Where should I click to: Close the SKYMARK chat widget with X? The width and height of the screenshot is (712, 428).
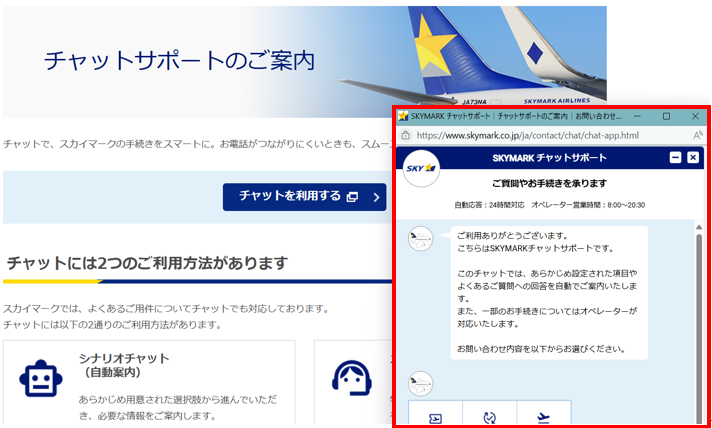point(692,158)
